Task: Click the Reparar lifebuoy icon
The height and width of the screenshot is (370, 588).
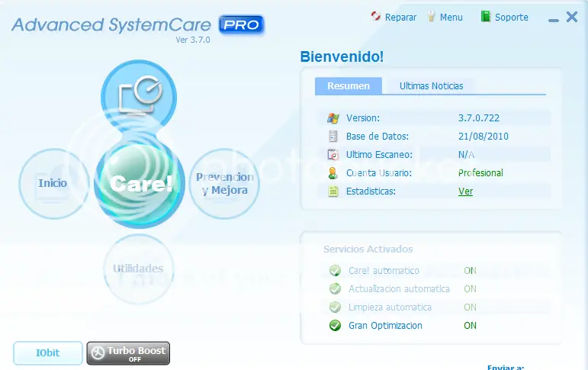Action: pyautogui.click(x=375, y=17)
